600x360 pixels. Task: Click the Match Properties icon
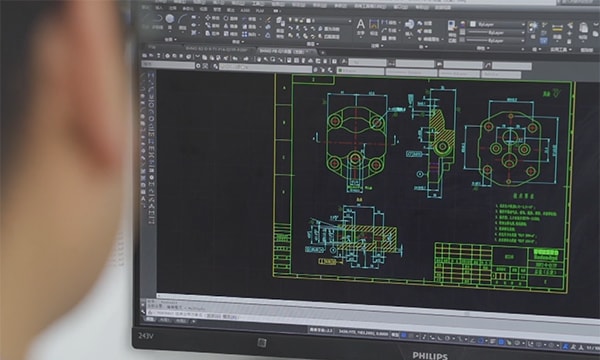point(452,26)
